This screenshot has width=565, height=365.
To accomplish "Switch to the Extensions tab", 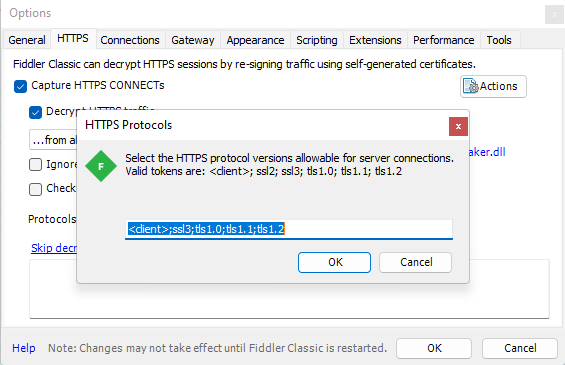I will (375, 40).
